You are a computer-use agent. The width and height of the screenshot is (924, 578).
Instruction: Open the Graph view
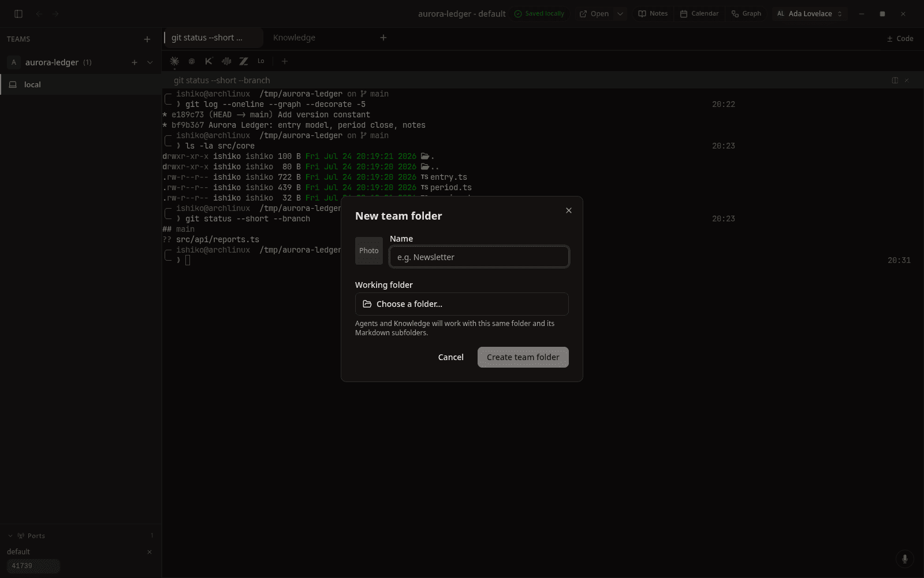746,14
